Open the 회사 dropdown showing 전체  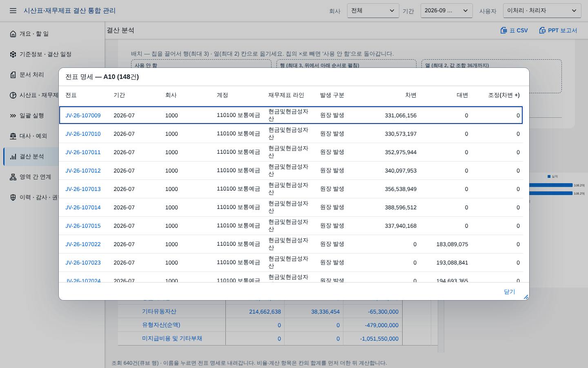373,11
